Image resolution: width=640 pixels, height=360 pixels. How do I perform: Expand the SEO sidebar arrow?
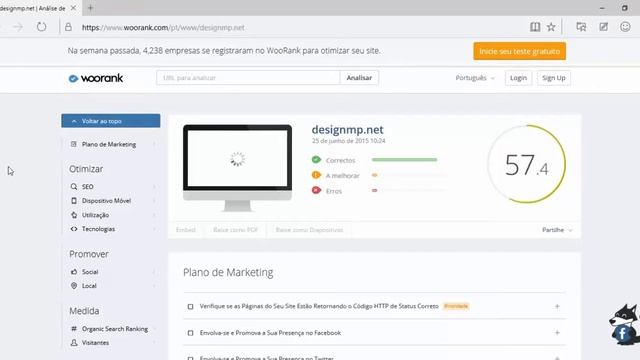tap(154, 187)
